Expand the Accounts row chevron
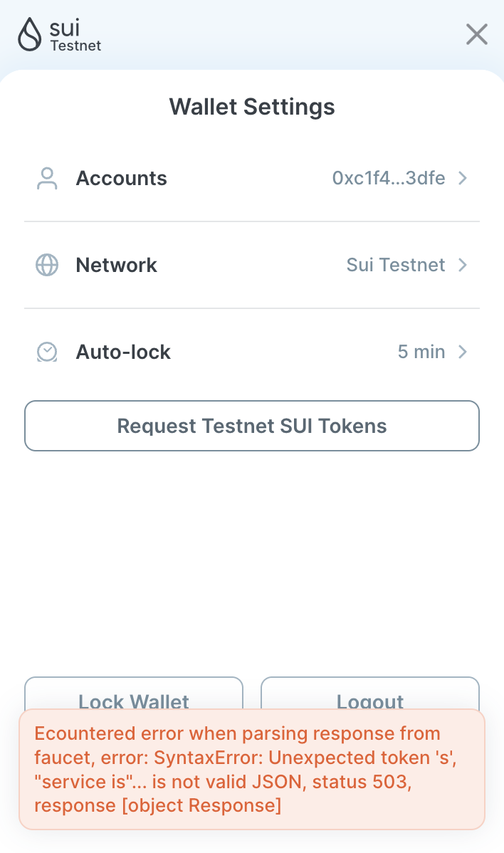This screenshot has width=504, height=853. point(463,178)
